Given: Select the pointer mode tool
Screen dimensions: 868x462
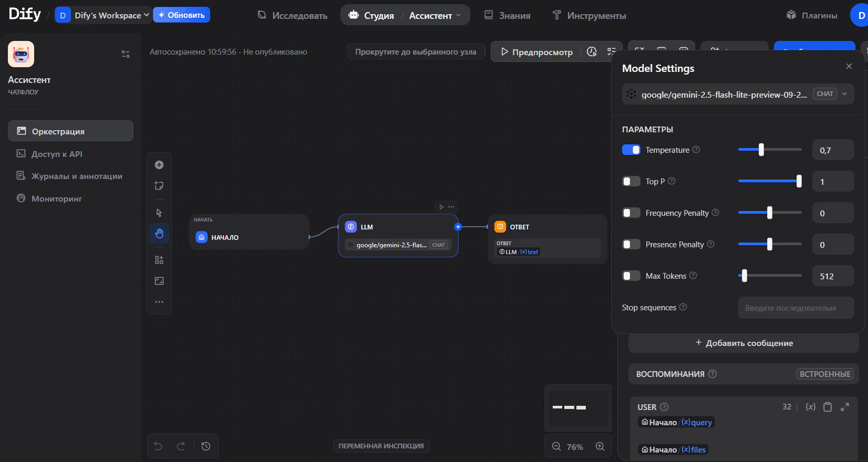Looking at the screenshot, I should tap(159, 213).
